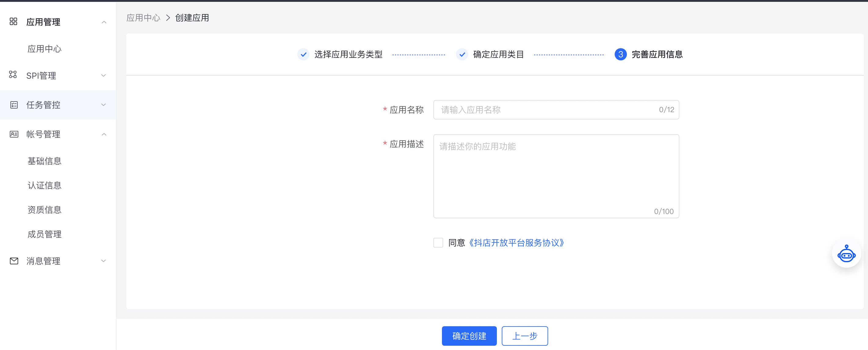Click the SPI管理 menu label
The height and width of the screenshot is (350, 868).
pos(41,76)
